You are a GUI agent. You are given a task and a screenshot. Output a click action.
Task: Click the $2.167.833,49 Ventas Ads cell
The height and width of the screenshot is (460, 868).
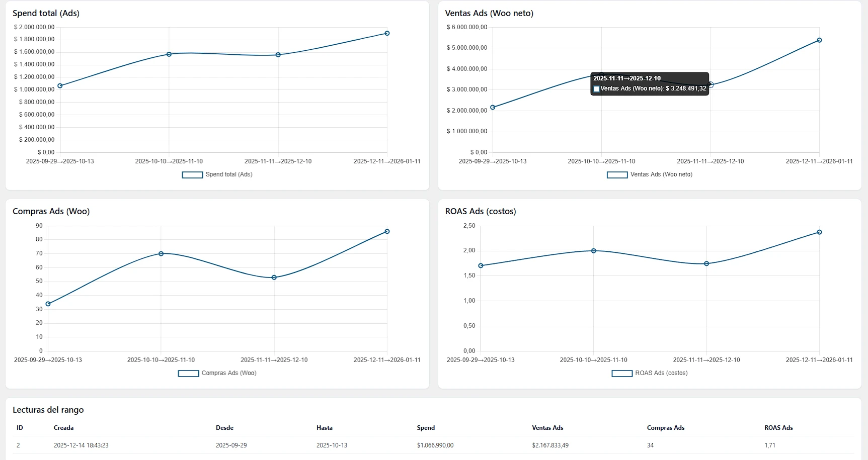(550, 445)
